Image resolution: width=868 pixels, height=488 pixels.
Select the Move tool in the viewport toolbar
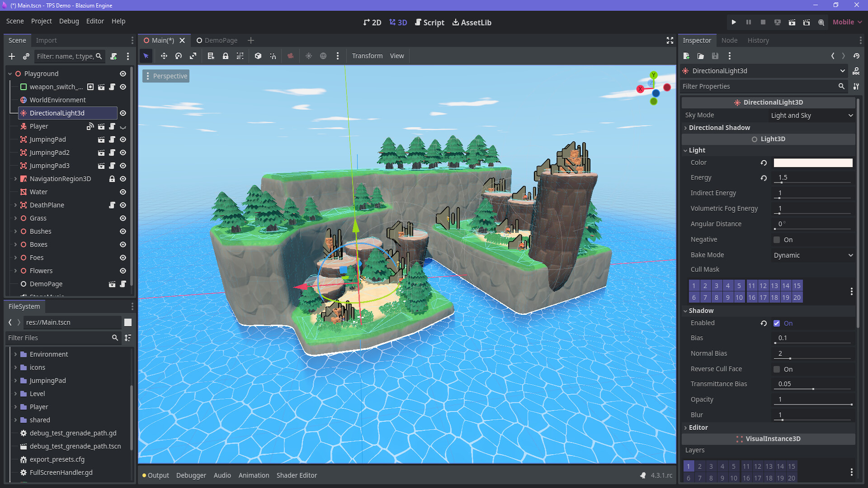click(x=164, y=56)
